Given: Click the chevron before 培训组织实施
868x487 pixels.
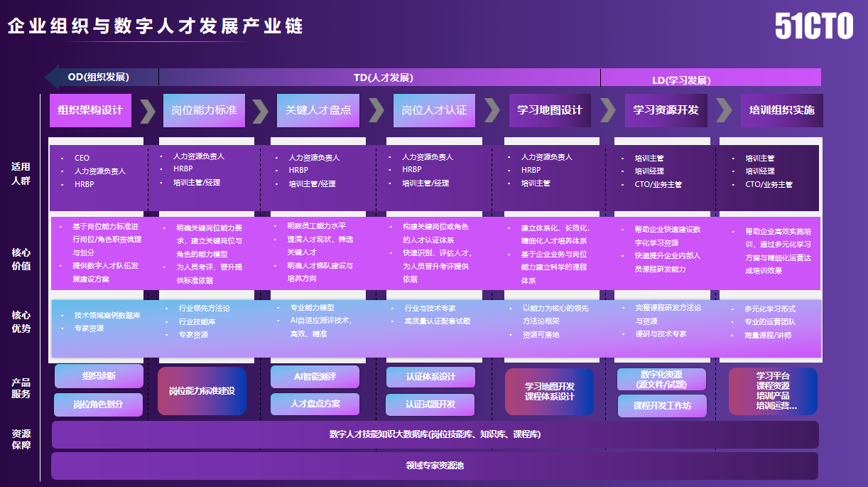Looking at the screenshot, I should 724,110.
